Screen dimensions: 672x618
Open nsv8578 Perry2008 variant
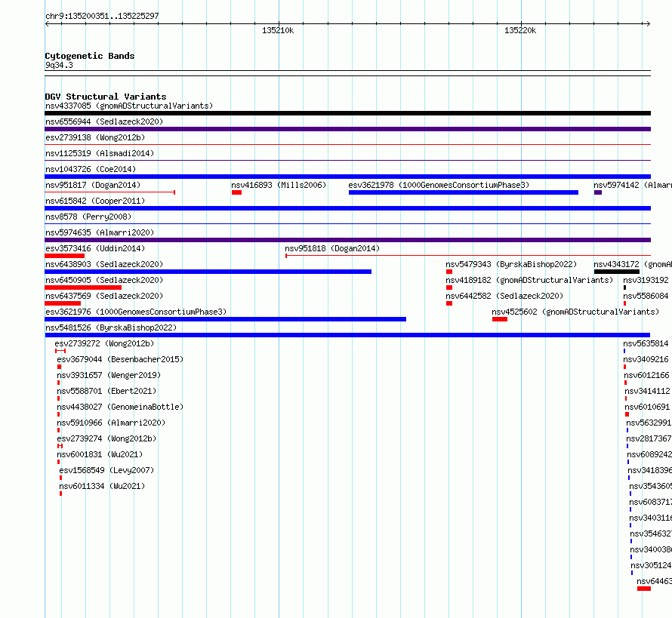[x=88, y=217]
